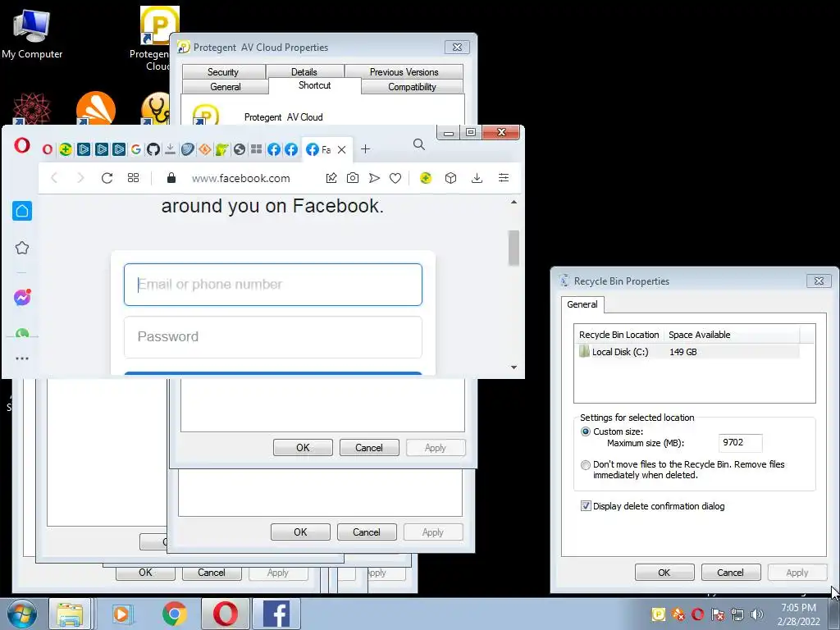Screen dimensions: 840x630
Task: Click Space Available column header
Action: click(731, 335)
